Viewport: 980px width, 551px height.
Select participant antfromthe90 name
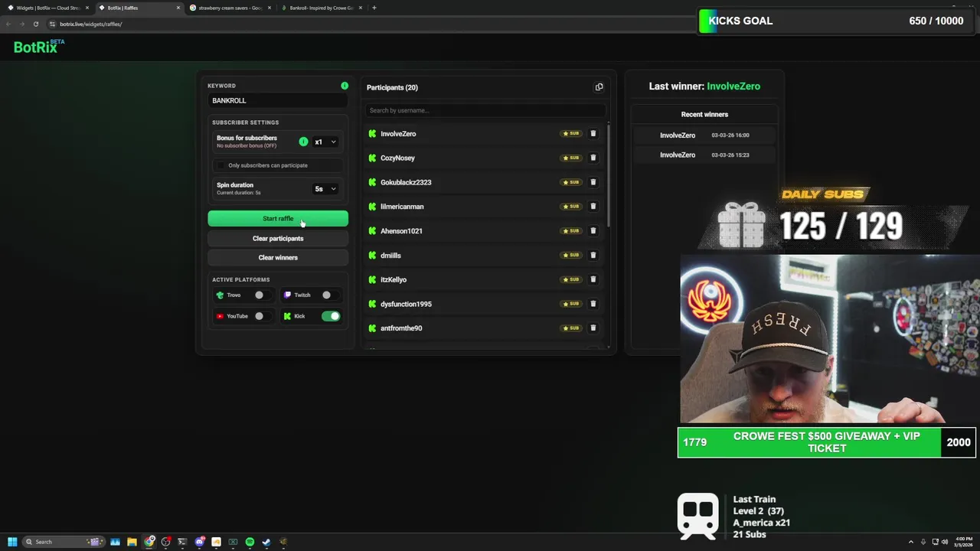(401, 328)
